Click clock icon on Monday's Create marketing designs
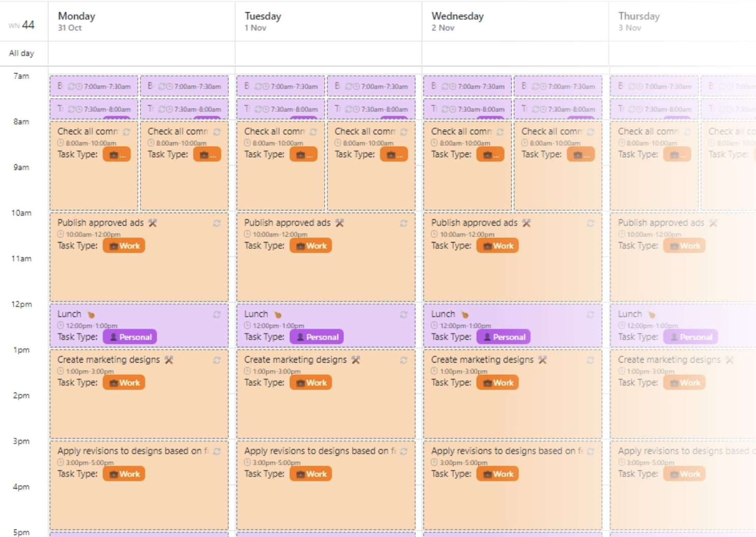The height and width of the screenshot is (537, 756). pos(61,371)
